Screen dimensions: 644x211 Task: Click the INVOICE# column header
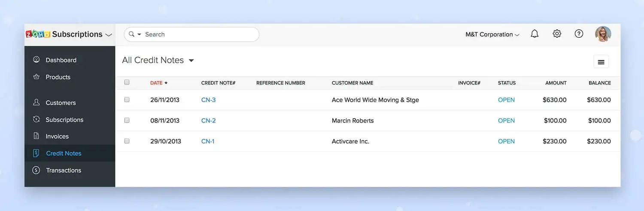[469, 83]
